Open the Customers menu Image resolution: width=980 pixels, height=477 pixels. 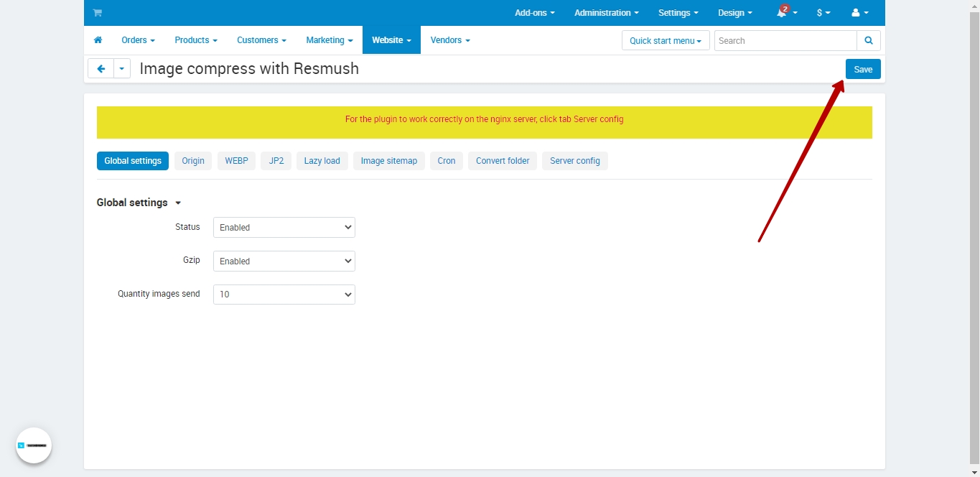coord(262,40)
